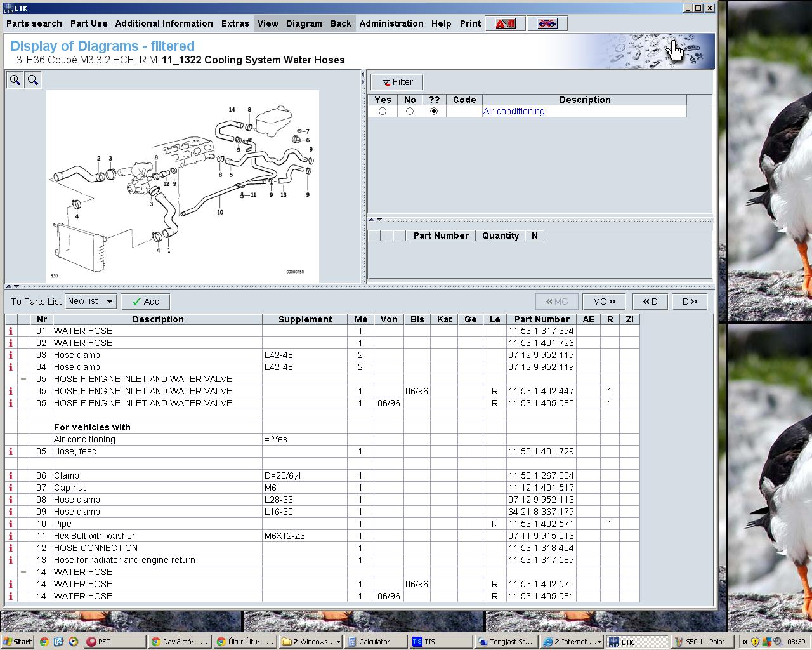The height and width of the screenshot is (650, 812).
Task: Click the crossed-out car toolbar icon
Action: (547, 23)
